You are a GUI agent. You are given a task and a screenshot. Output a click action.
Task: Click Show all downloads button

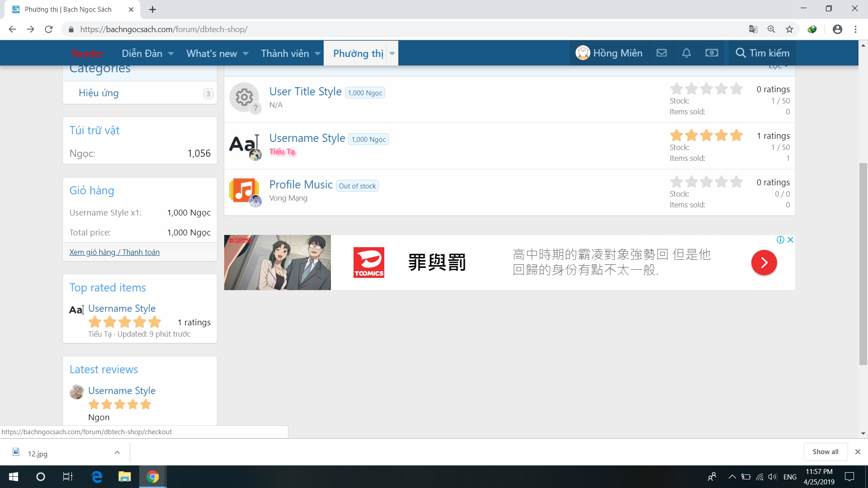tap(825, 452)
